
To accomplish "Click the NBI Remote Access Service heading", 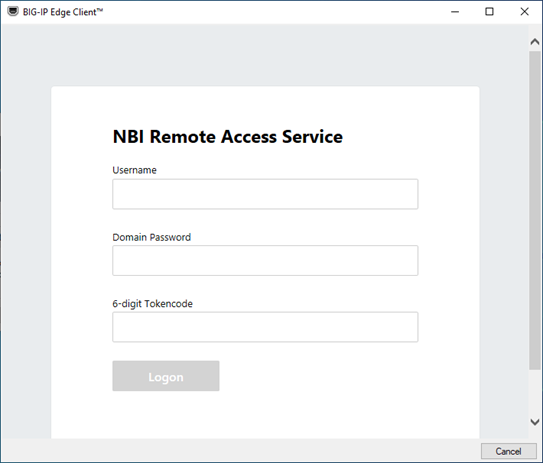I will [x=228, y=136].
